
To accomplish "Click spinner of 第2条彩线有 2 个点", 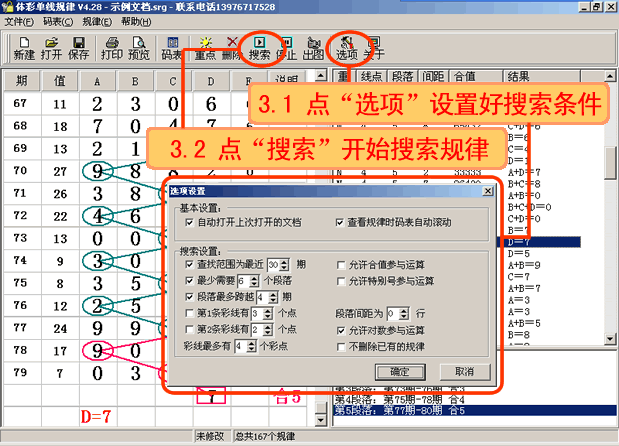I will click(x=268, y=330).
